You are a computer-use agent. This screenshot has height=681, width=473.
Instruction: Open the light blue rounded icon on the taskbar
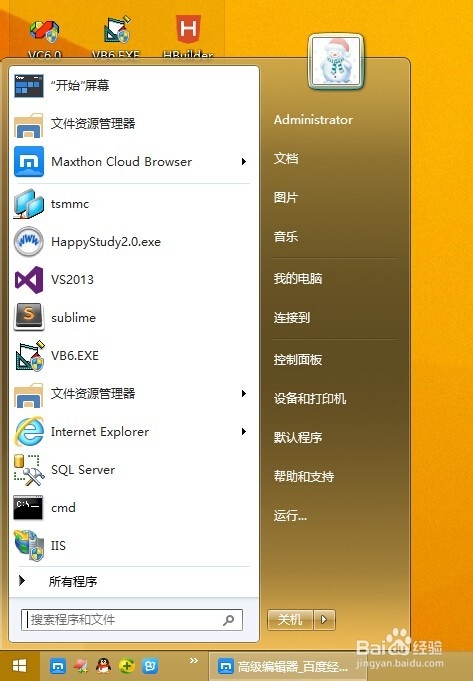pos(150,665)
